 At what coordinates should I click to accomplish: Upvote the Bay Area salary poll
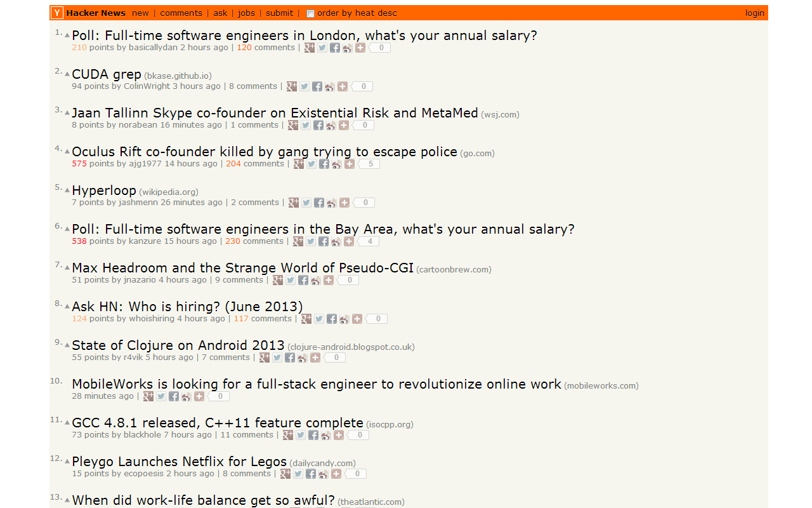pyautogui.click(x=67, y=229)
